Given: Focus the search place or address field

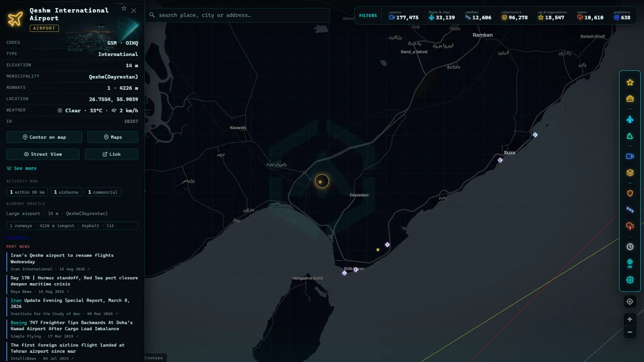Looking at the screenshot, I should click(x=237, y=15).
